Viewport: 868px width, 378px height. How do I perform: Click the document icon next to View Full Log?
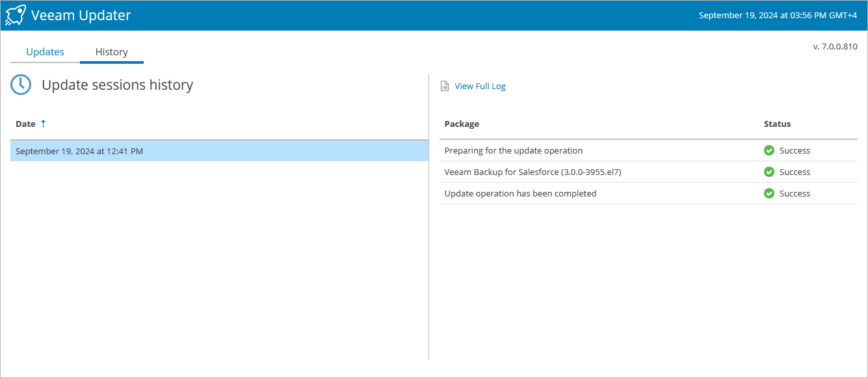(445, 86)
